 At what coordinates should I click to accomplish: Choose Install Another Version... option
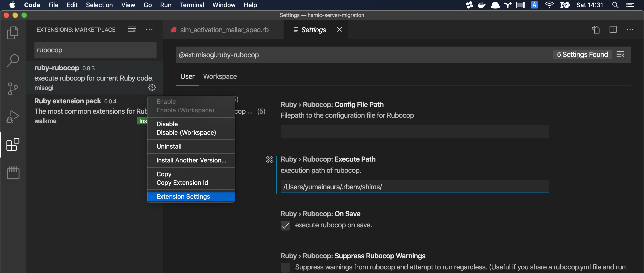[191, 160]
